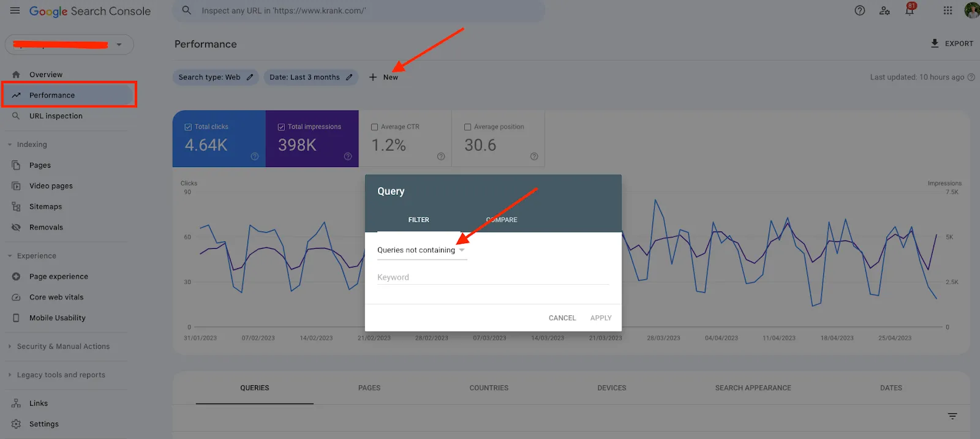
Task: Collapse the Experience section
Action: point(10,256)
